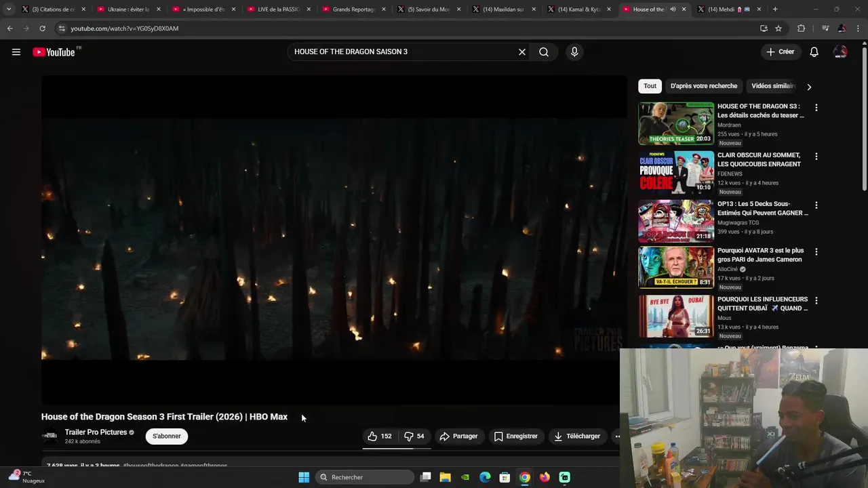This screenshot has height=488, width=868.
Task: Open the account avatar menu
Action: pos(840,52)
